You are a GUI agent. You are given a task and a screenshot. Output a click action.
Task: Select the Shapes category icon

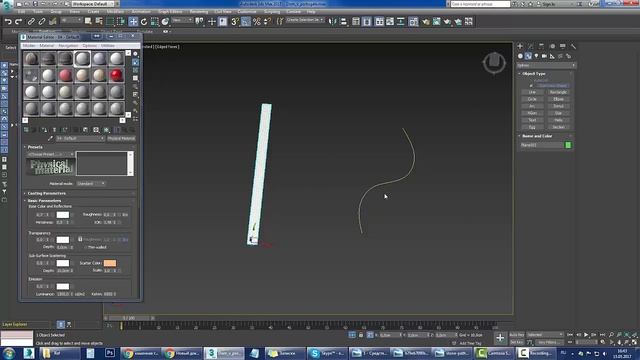click(528, 56)
